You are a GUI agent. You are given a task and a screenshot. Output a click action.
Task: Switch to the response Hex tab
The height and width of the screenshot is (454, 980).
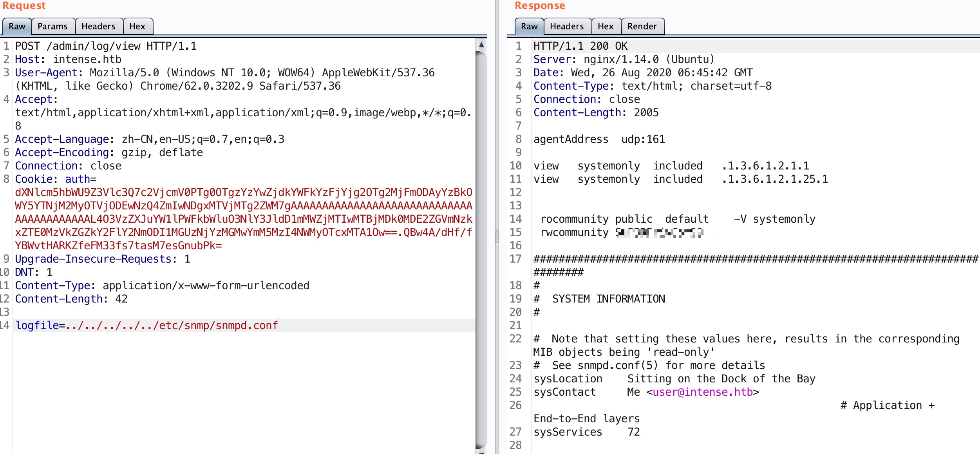pyautogui.click(x=606, y=26)
